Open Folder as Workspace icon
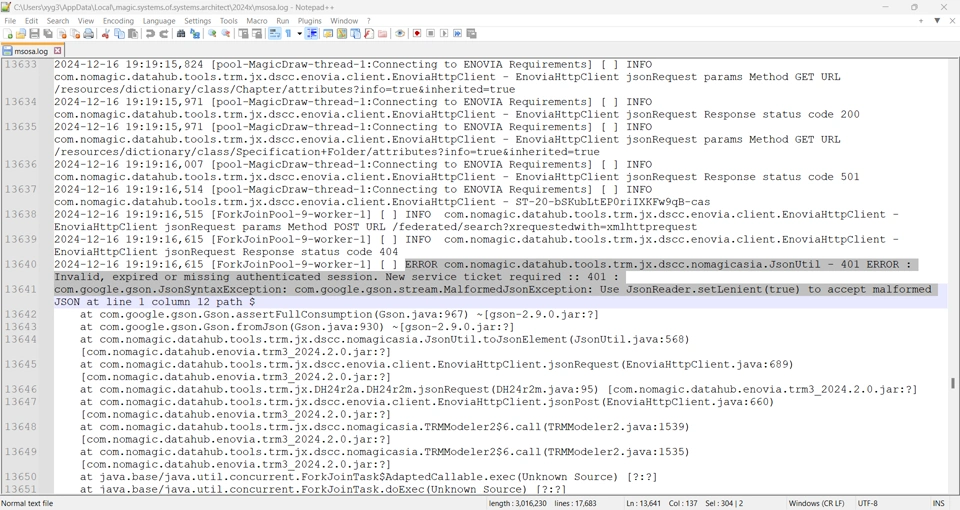Screen dimensions: 960x510 coord(383,34)
